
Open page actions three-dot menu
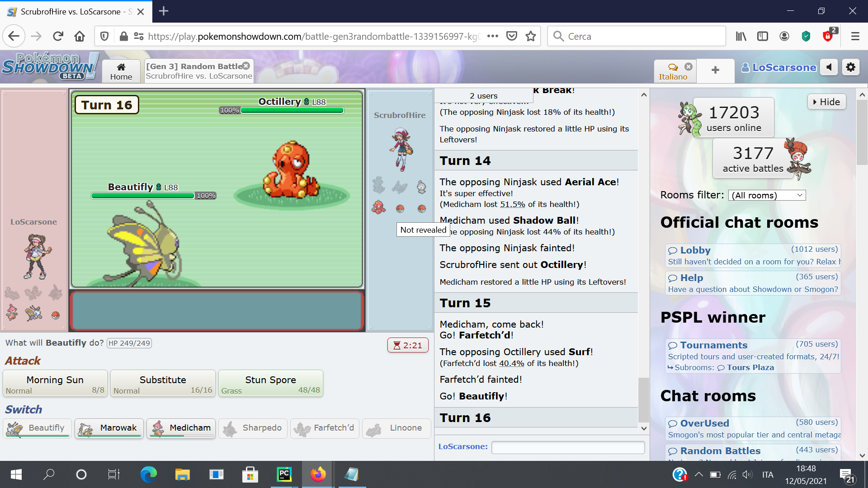pyautogui.click(x=493, y=36)
